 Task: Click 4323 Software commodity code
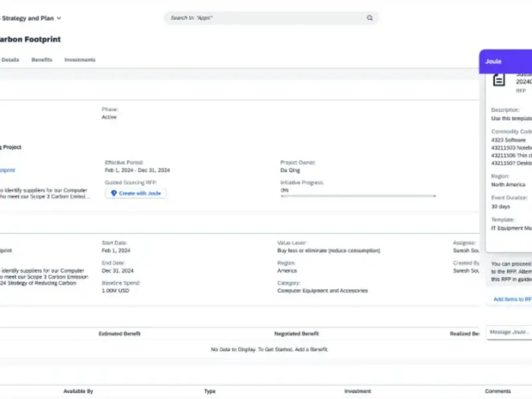click(x=508, y=140)
